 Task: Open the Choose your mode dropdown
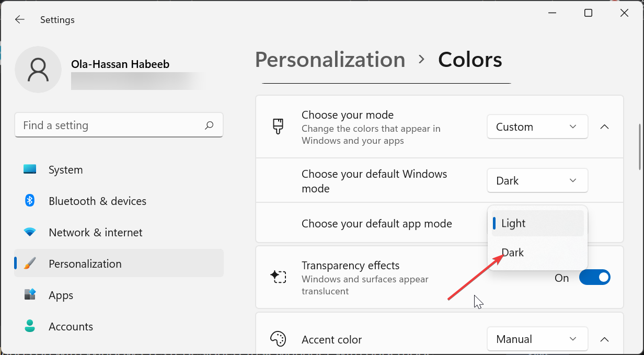tap(537, 127)
